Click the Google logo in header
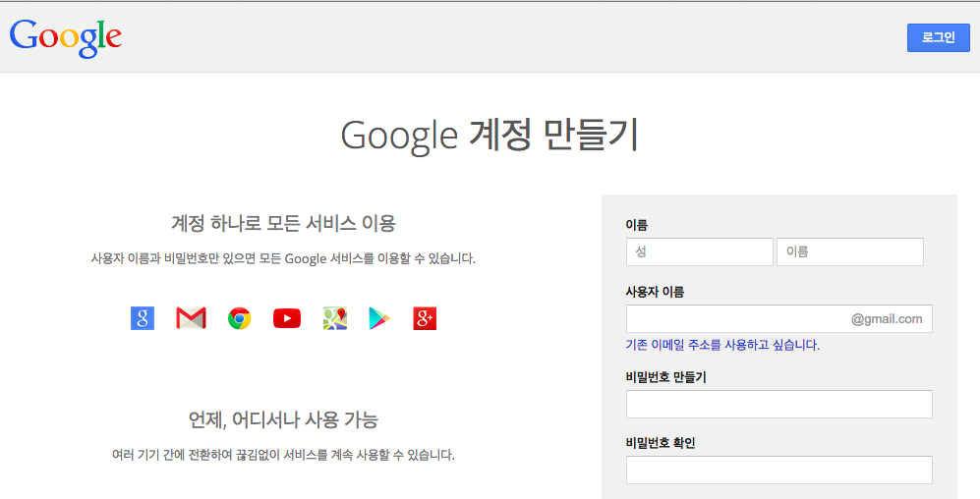 click(66, 38)
